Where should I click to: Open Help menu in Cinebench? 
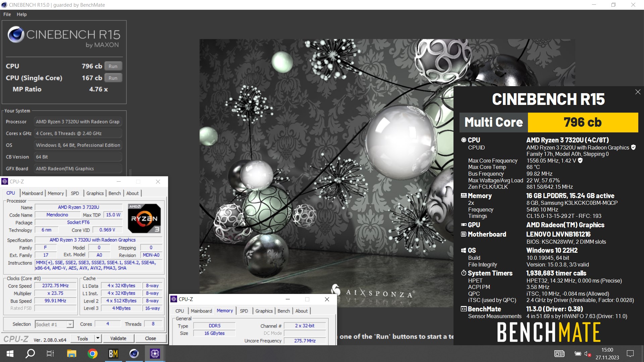(22, 14)
